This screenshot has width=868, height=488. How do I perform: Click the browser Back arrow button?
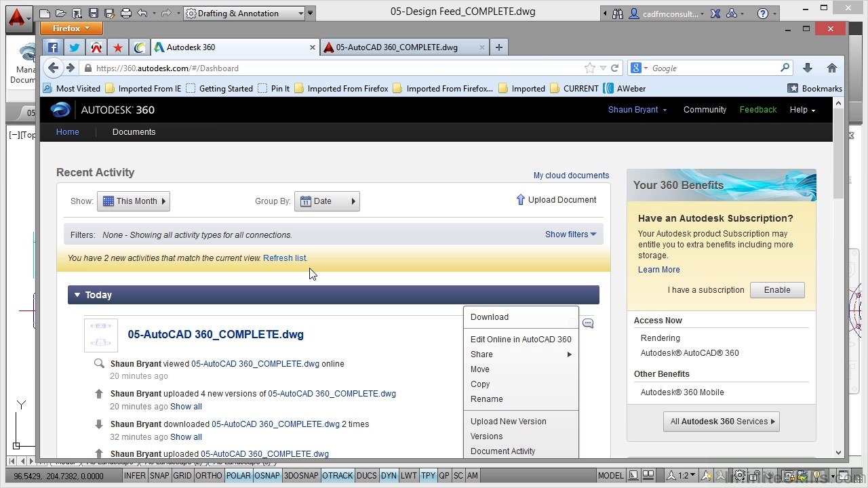pyautogui.click(x=53, y=68)
